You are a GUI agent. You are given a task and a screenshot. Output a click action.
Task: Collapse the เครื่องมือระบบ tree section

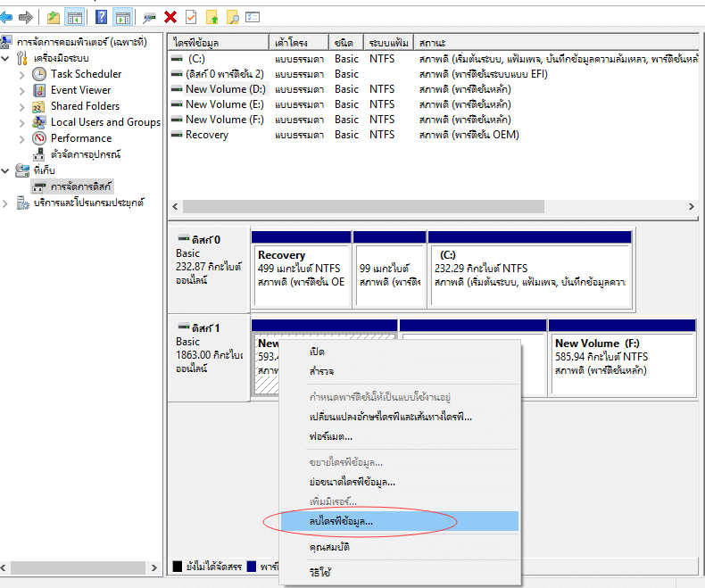click(x=7, y=58)
